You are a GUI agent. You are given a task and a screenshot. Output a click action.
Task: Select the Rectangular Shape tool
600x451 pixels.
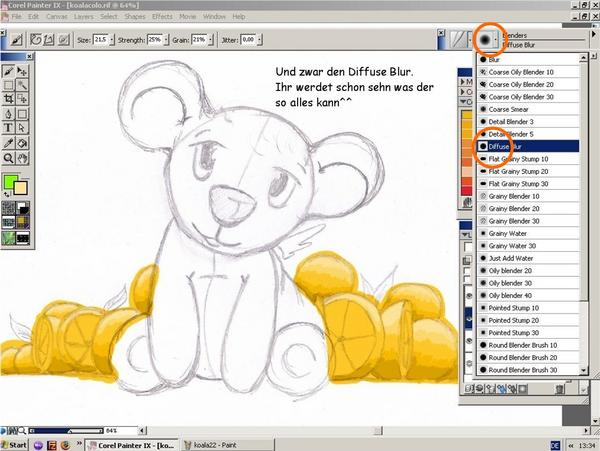click(x=22, y=114)
